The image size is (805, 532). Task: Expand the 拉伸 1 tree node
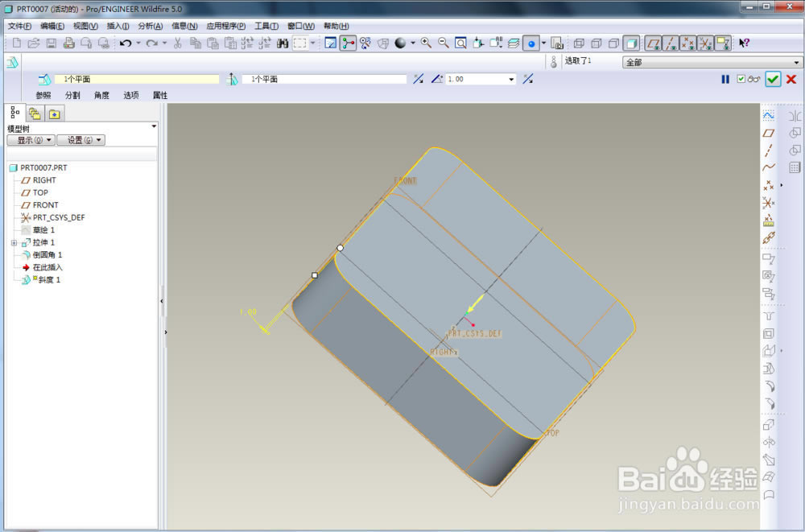click(x=14, y=242)
